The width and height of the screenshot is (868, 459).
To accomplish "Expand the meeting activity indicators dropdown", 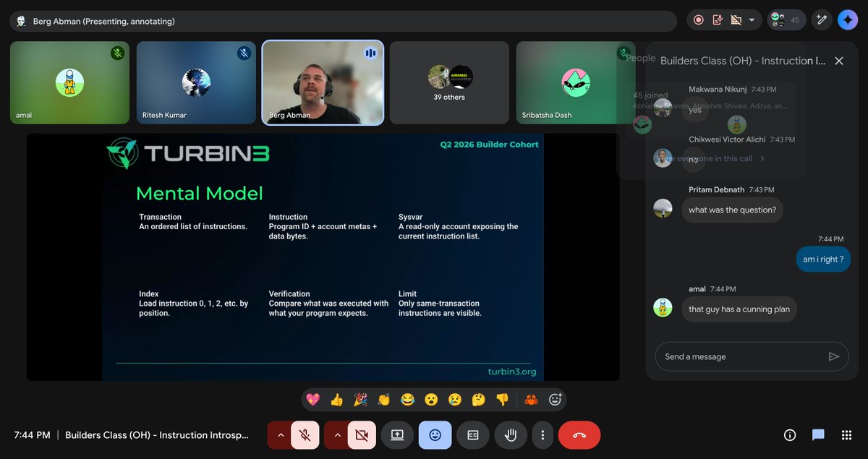I will click(752, 20).
